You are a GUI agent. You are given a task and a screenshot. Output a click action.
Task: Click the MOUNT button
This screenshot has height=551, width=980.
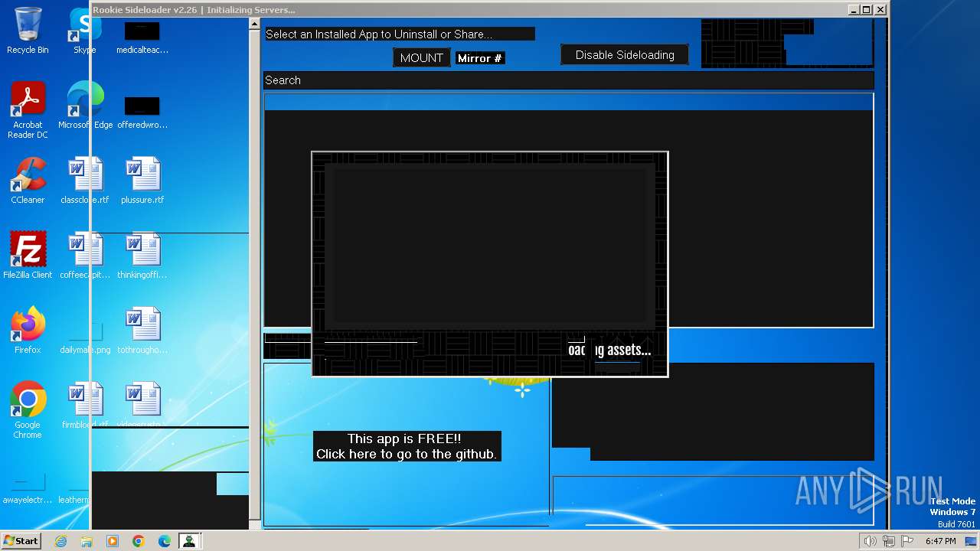tap(421, 58)
